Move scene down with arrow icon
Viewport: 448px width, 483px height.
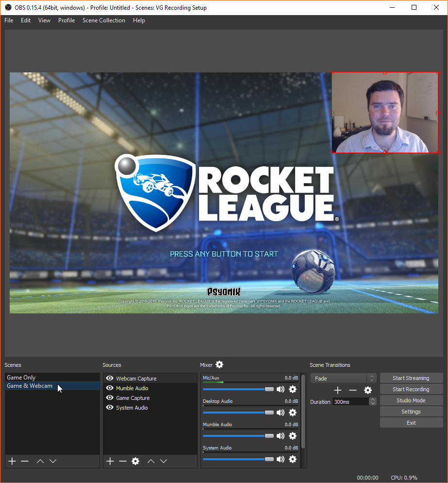pyautogui.click(x=53, y=461)
